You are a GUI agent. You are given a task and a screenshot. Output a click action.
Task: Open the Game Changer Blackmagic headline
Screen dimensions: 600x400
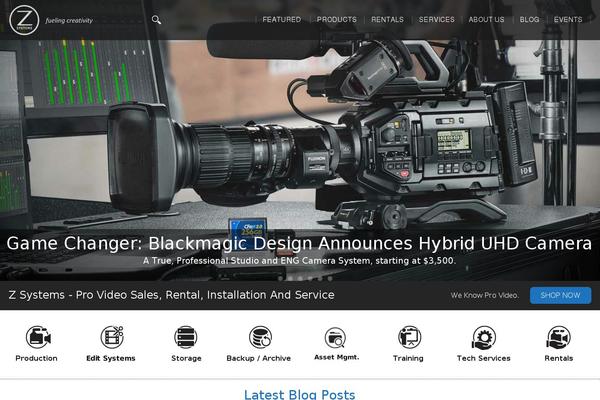pyautogui.click(x=299, y=243)
